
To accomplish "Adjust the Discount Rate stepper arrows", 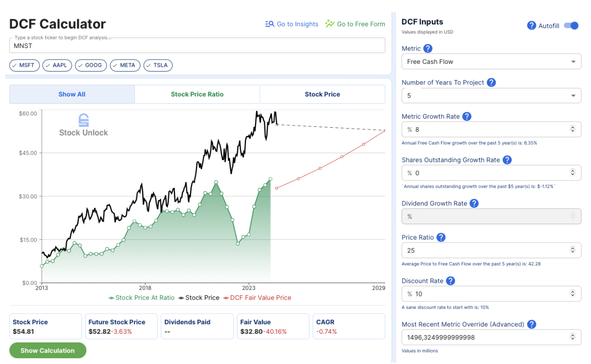I will (x=572, y=294).
